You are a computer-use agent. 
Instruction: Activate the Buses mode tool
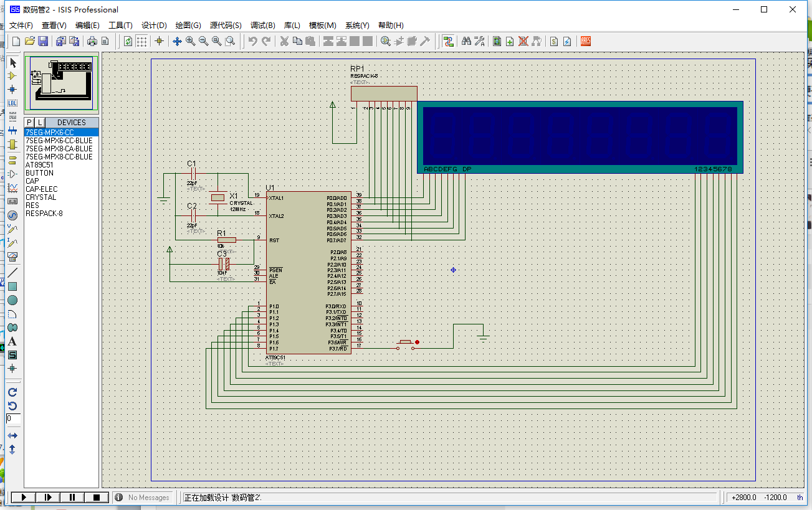point(12,131)
